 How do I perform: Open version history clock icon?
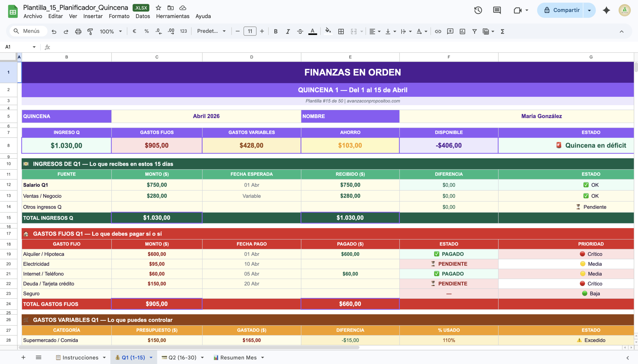[x=478, y=10]
